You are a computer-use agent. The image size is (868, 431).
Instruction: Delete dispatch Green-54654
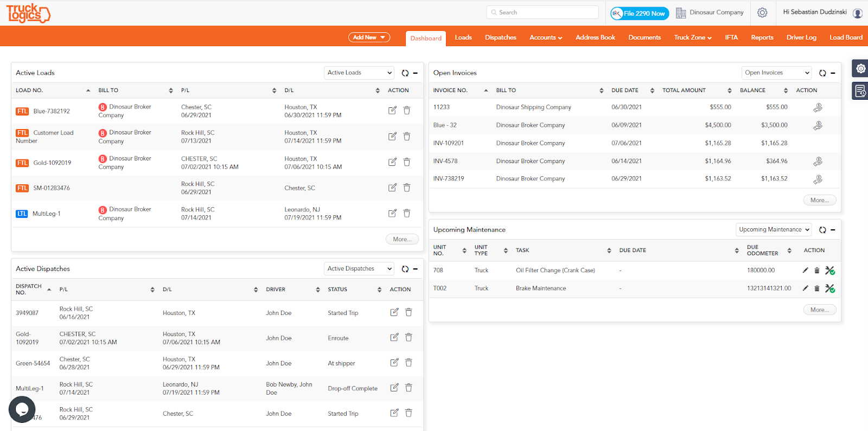(x=409, y=363)
